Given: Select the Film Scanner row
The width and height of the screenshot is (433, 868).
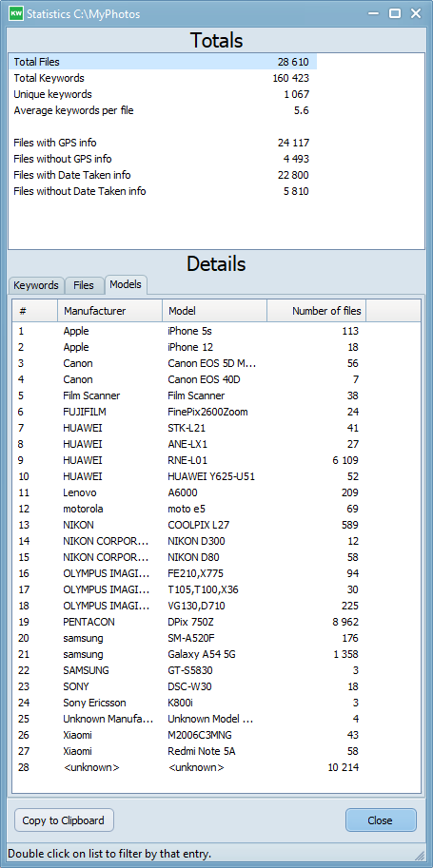Looking at the screenshot, I should pyautogui.click(x=189, y=395).
